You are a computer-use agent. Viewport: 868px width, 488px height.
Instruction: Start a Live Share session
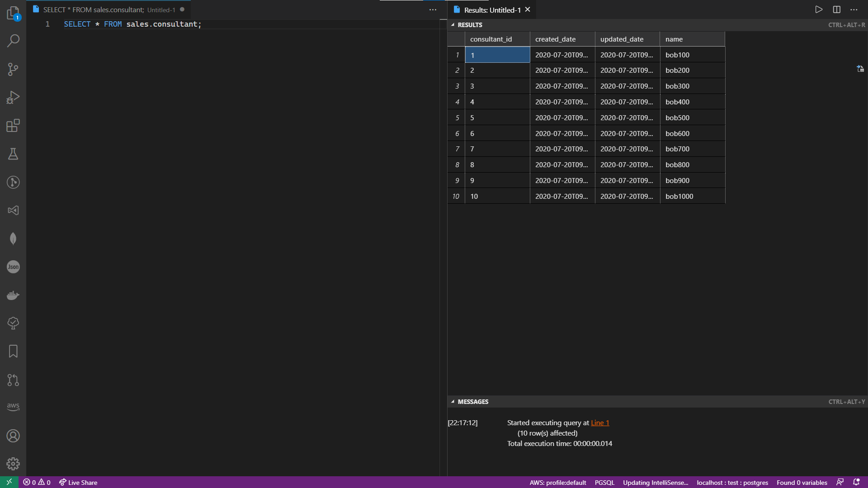[78, 482]
